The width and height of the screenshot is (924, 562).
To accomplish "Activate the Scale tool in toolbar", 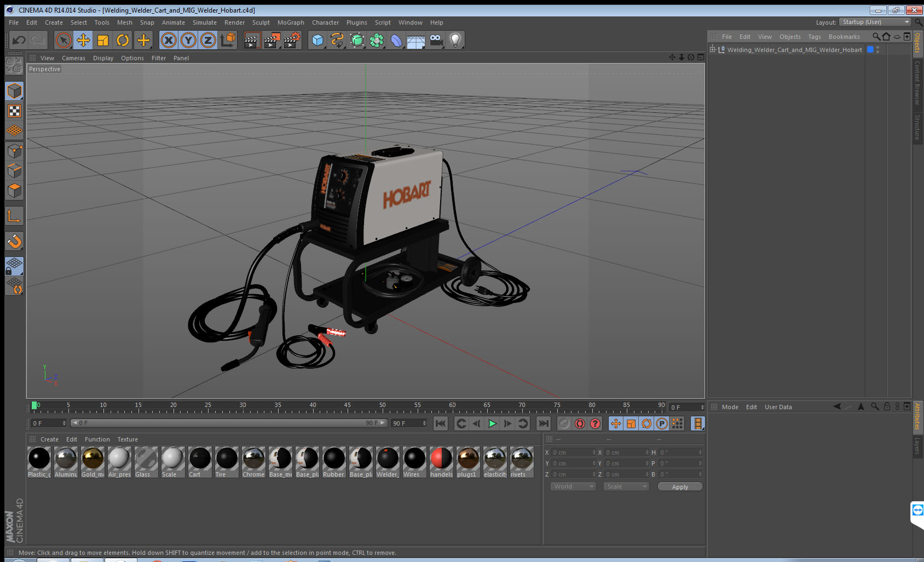I will click(103, 40).
